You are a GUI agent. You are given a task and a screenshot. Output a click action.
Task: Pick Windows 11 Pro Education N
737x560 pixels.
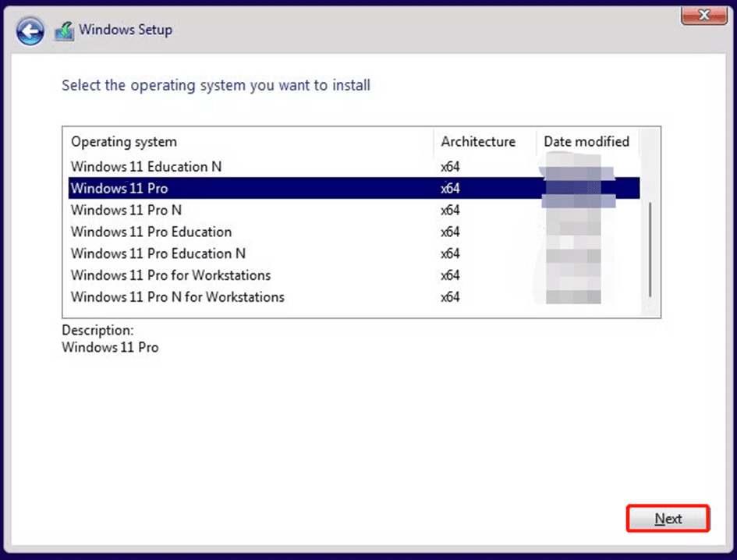158,254
